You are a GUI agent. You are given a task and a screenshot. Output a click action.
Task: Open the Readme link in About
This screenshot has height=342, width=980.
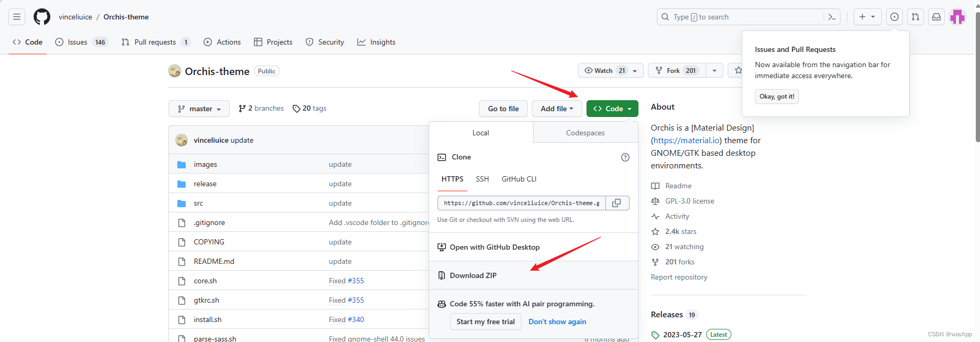tap(671, 186)
